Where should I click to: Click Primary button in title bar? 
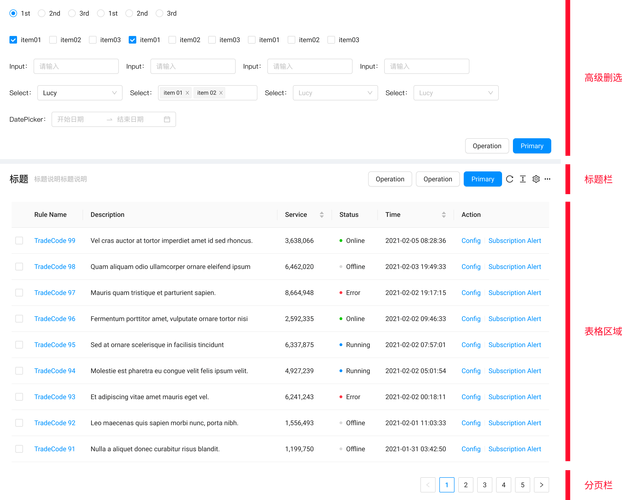pyautogui.click(x=482, y=179)
